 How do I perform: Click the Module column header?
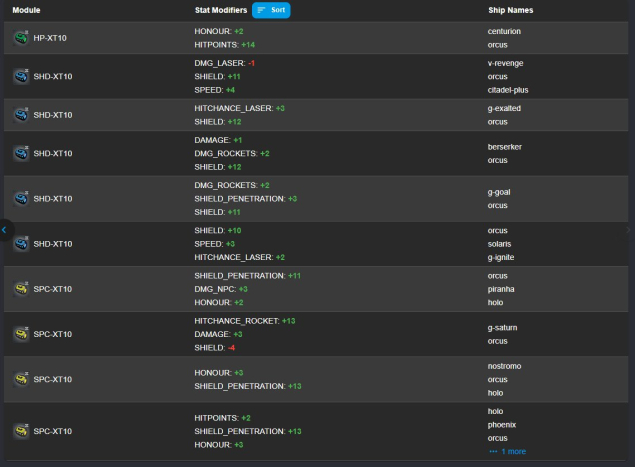[27, 10]
